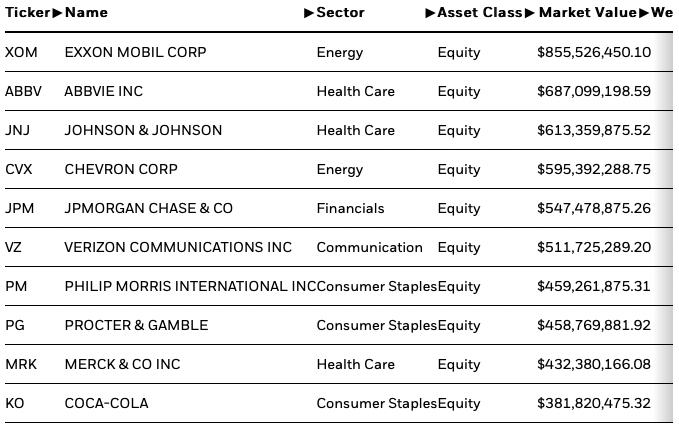Viewport: 679px width, 428px height.
Task: Click sort arrow before Weight header
Action: pos(644,13)
